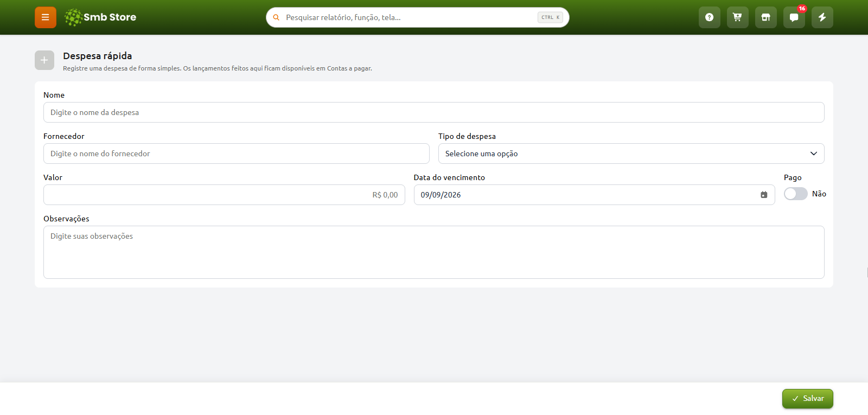Click the Salvar button
The width and height of the screenshot is (868, 415).
tap(808, 399)
